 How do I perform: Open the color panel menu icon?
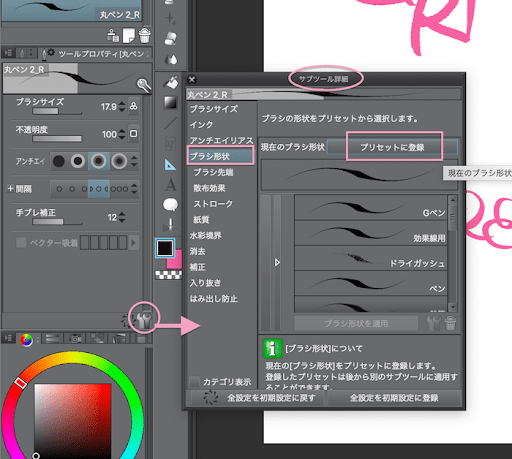8,339
